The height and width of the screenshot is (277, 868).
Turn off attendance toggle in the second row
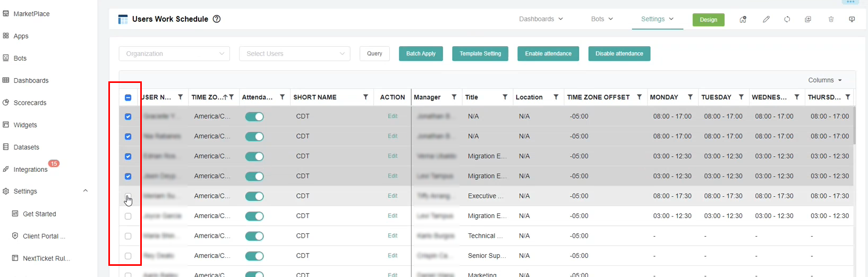coord(254,136)
